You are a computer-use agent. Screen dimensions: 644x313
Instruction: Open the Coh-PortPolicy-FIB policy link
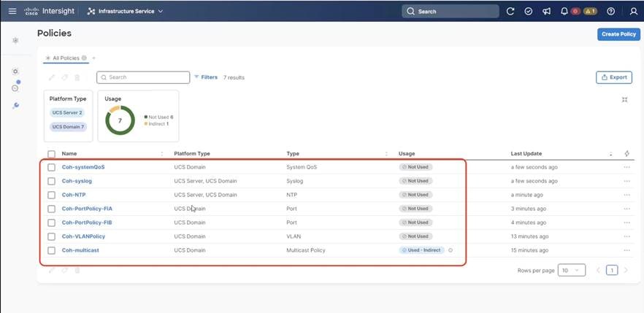87,223
